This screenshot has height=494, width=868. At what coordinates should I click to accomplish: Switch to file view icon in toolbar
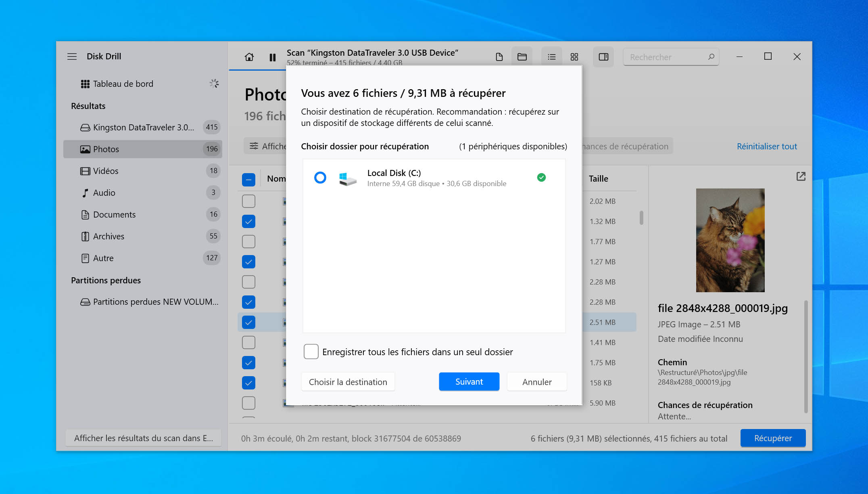coord(499,57)
